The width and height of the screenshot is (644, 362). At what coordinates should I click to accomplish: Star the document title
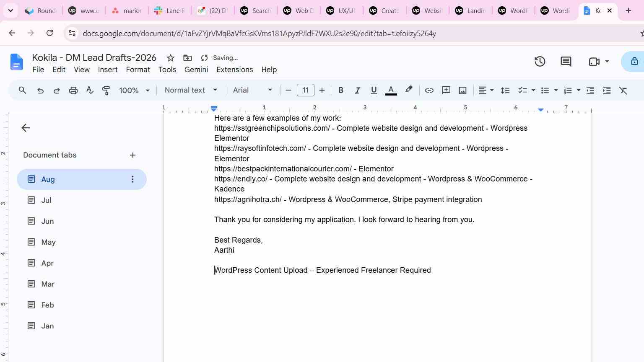click(171, 58)
